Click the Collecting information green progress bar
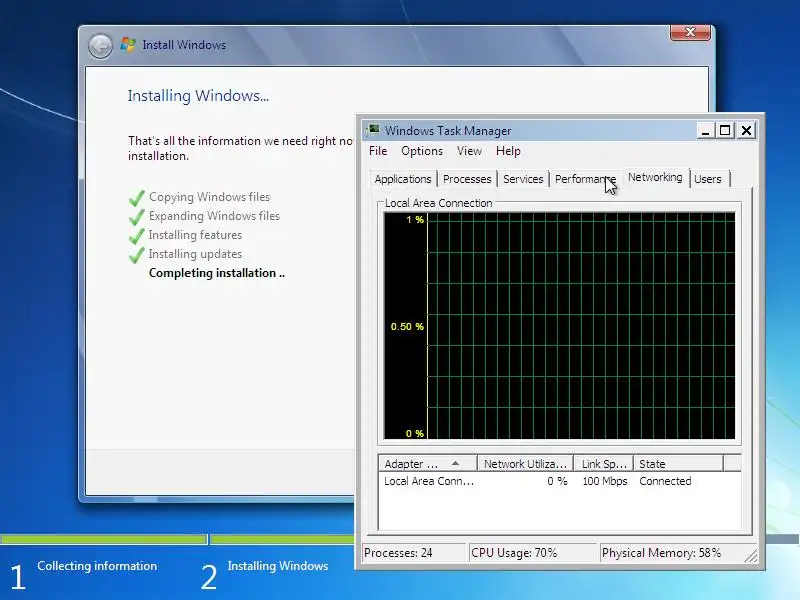 pyautogui.click(x=103, y=539)
